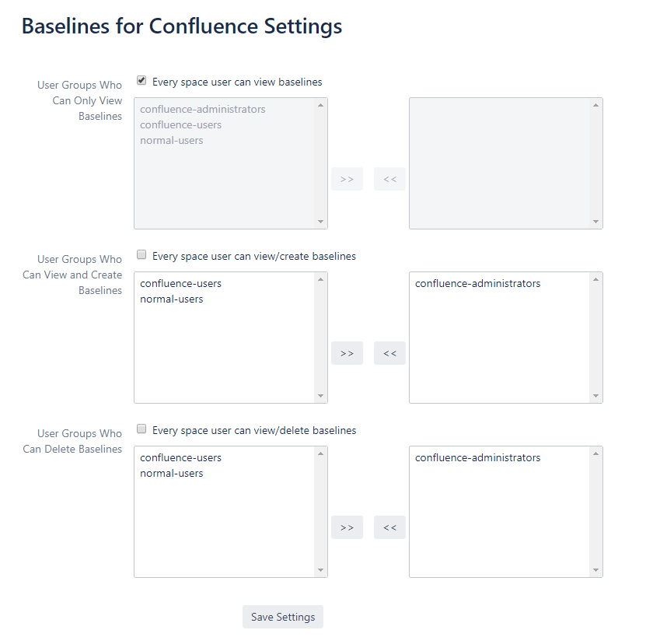Screen dimensions: 667x644
Task: Click '<<' button in View and Create section
Action: click(389, 353)
